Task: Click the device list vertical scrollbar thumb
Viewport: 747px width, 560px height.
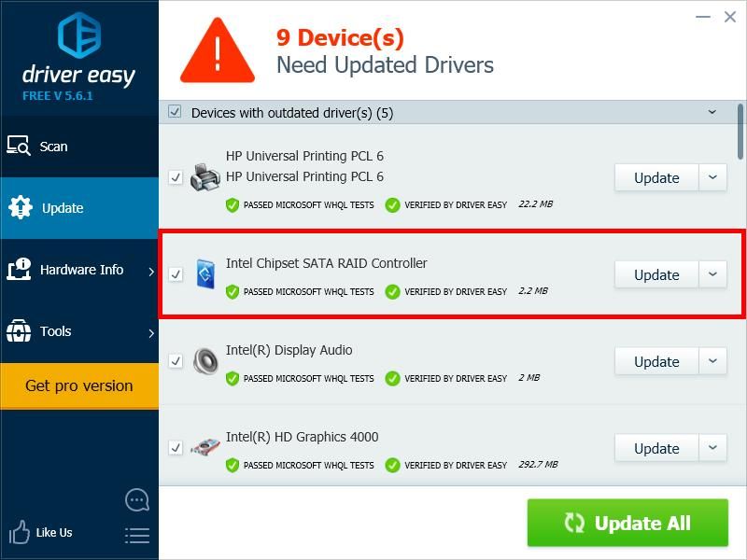Action: pos(740,132)
